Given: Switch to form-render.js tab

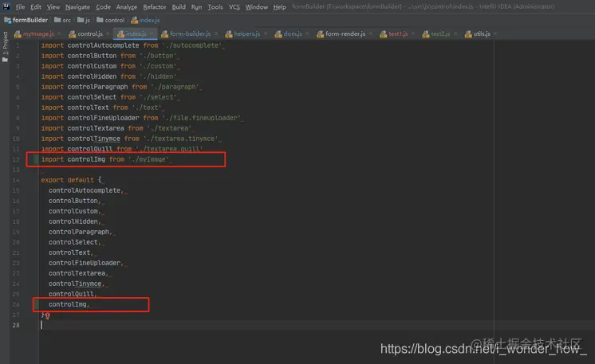Looking at the screenshot, I should 345,34.
